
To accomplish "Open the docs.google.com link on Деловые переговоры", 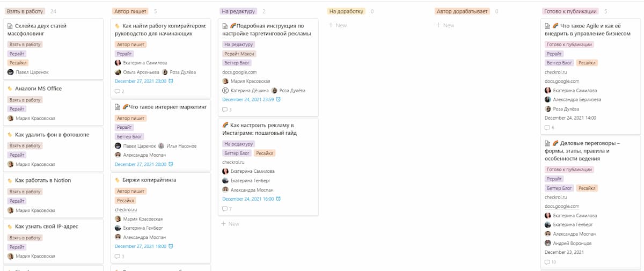I will [562, 206].
